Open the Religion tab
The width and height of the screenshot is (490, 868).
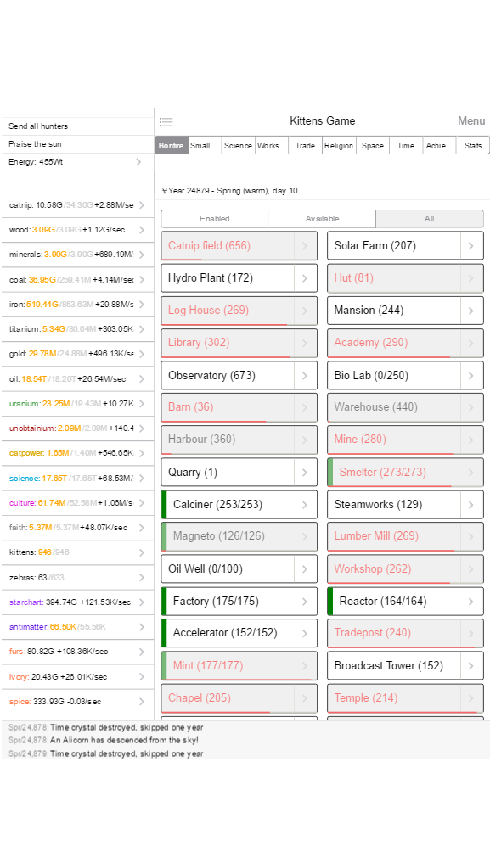coord(339,146)
